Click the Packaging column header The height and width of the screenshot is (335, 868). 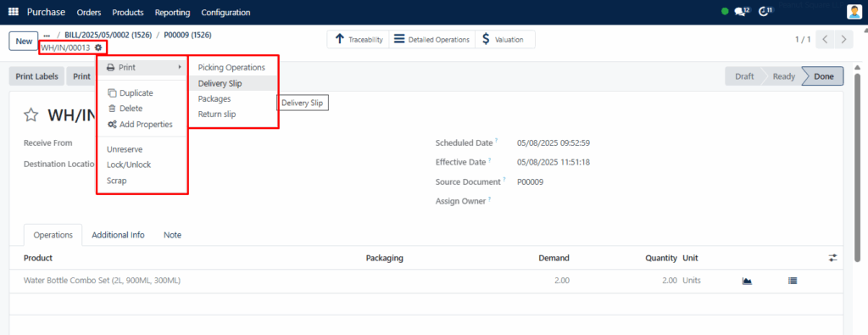pyautogui.click(x=384, y=258)
